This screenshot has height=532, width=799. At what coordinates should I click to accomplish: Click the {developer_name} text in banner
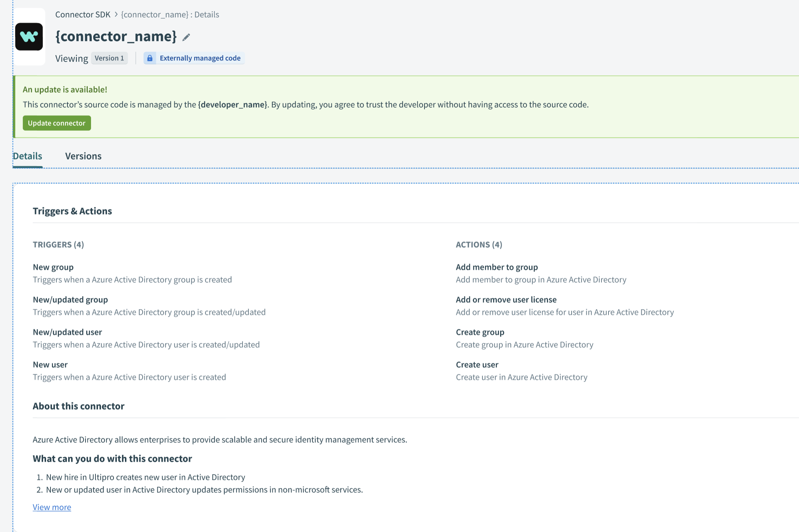pyautogui.click(x=233, y=105)
